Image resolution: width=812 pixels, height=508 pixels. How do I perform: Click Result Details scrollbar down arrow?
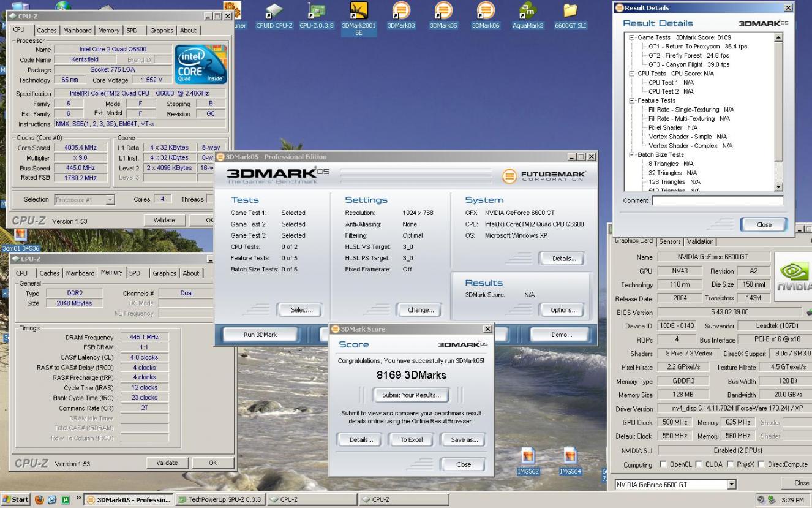778,188
